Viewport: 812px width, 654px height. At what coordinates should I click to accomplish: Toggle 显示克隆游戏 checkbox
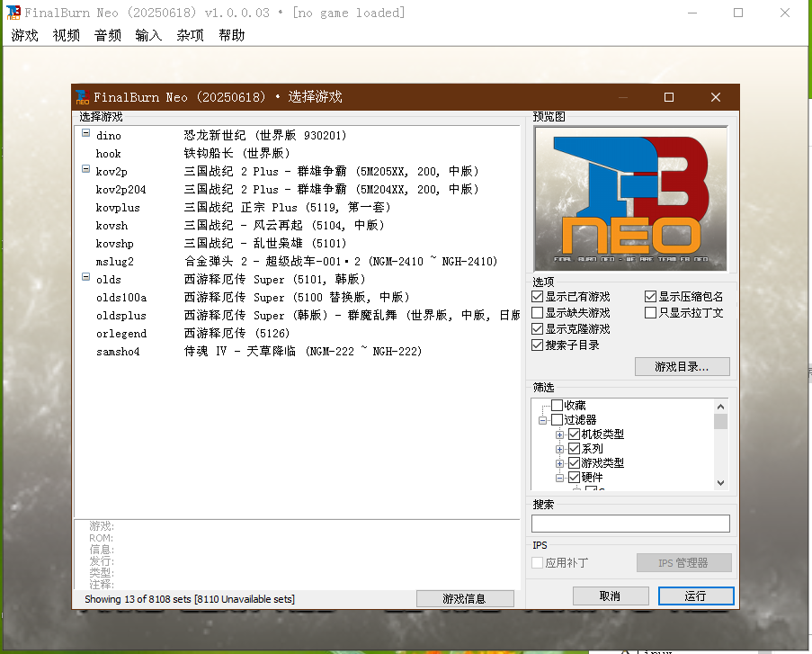tap(538, 329)
